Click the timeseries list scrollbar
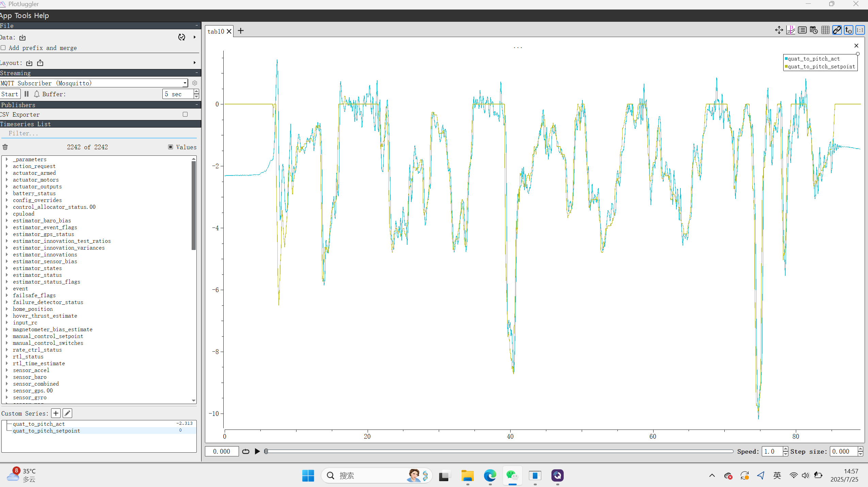This screenshot has height=487, width=868. 194,205
